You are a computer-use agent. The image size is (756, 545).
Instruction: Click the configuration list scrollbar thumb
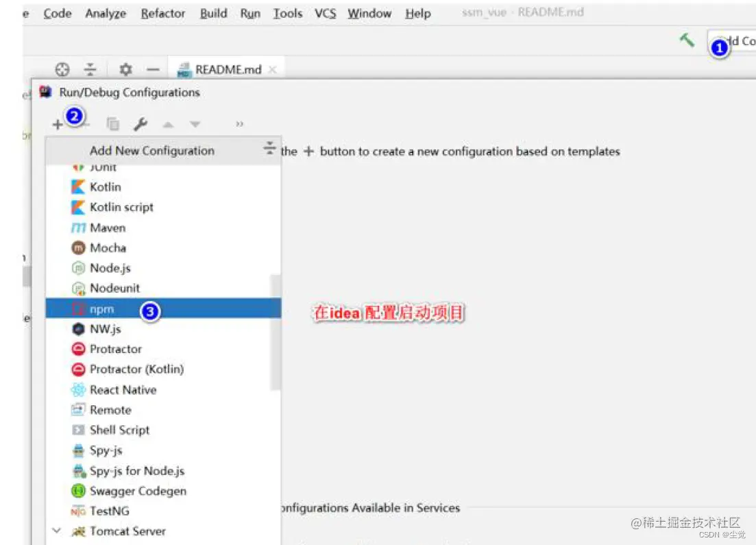(x=276, y=332)
